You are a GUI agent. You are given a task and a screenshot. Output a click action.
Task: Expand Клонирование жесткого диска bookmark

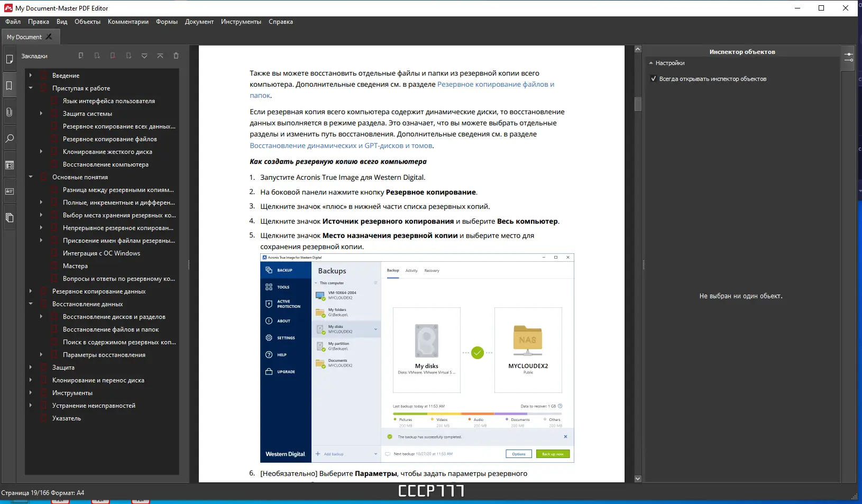pyautogui.click(x=41, y=152)
